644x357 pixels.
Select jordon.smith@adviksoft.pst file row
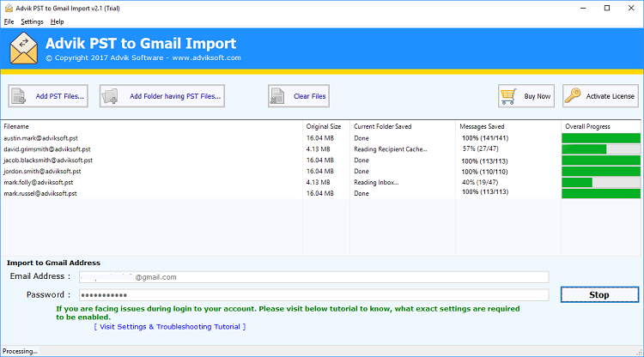click(320, 172)
